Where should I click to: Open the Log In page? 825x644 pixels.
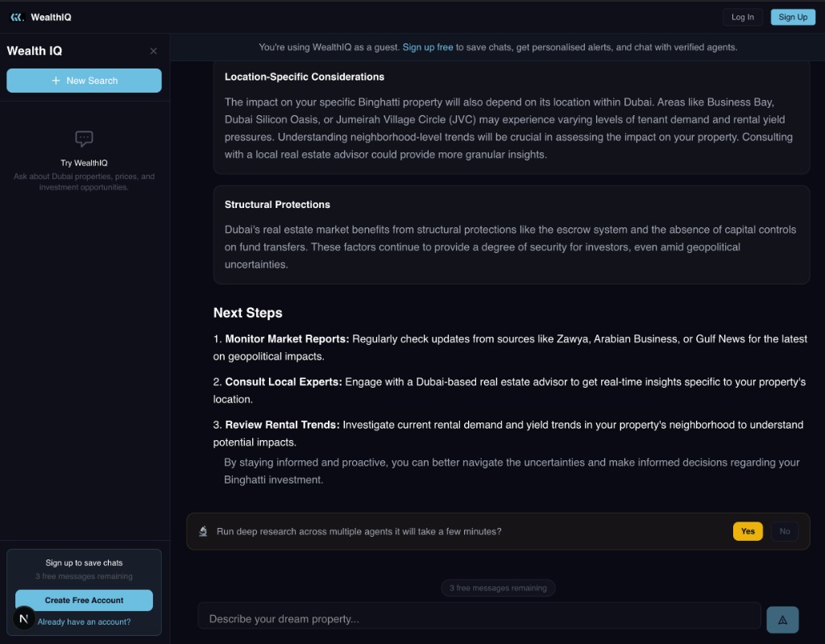point(742,17)
